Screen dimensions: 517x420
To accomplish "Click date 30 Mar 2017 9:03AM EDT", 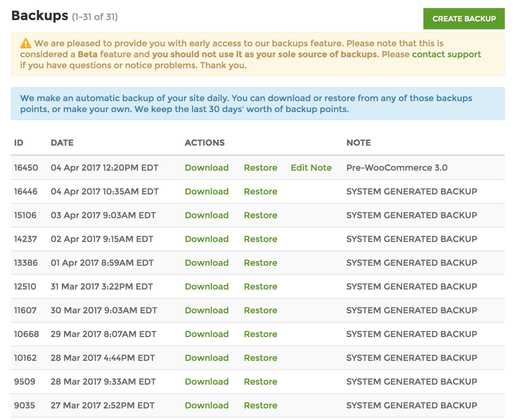I will pos(104,310).
